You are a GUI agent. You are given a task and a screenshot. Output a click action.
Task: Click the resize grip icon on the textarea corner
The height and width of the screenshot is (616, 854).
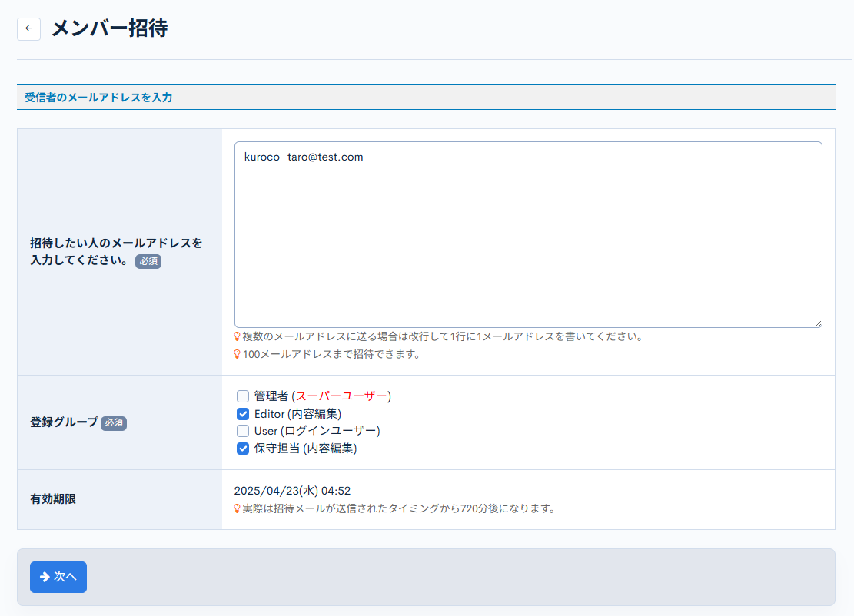(x=817, y=323)
